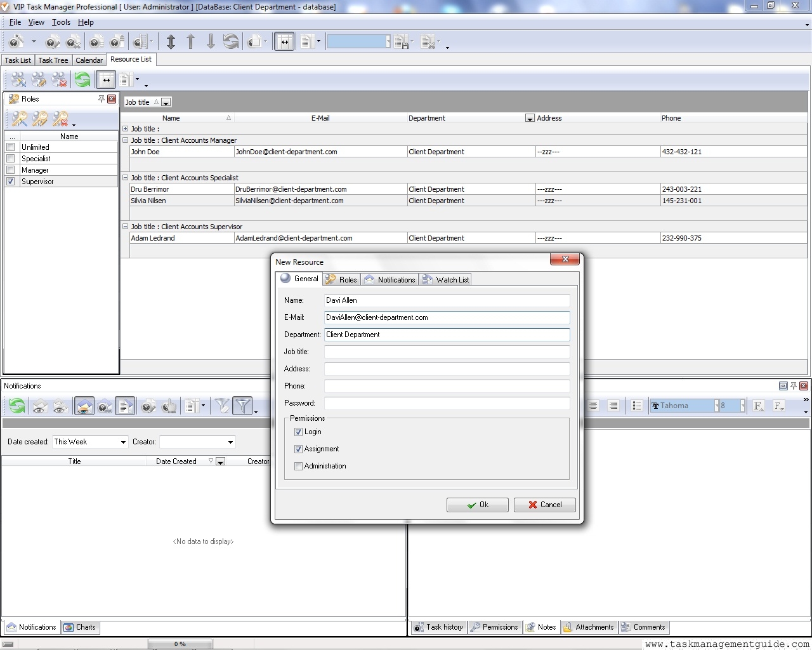Click the mark-as-read envelope eye icon
This screenshot has width=812, height=650.
(x=40, y=406)
